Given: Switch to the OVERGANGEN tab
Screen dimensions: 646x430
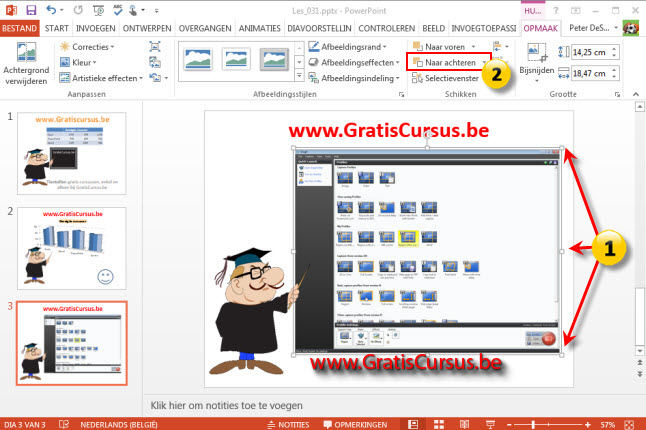Looking at the screenshot, I should pyautogui.click(x=205, y=28).
